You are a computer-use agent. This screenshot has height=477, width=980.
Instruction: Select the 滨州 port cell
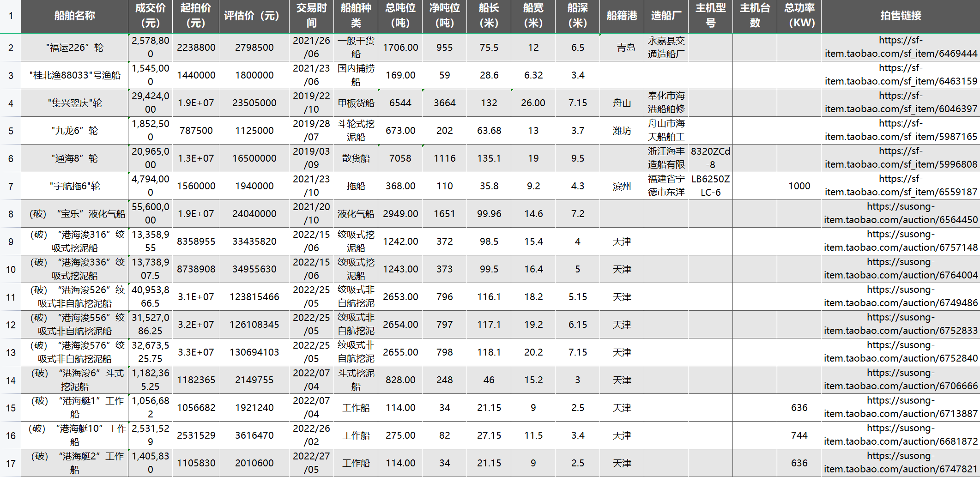(622, 186)
